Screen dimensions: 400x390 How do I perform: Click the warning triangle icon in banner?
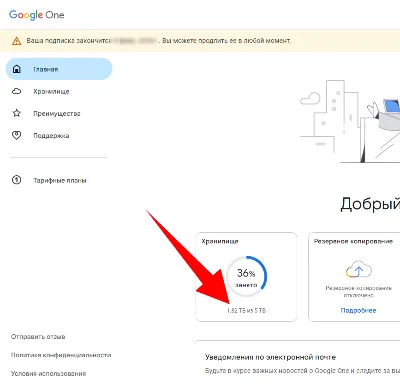click(16, 41)
